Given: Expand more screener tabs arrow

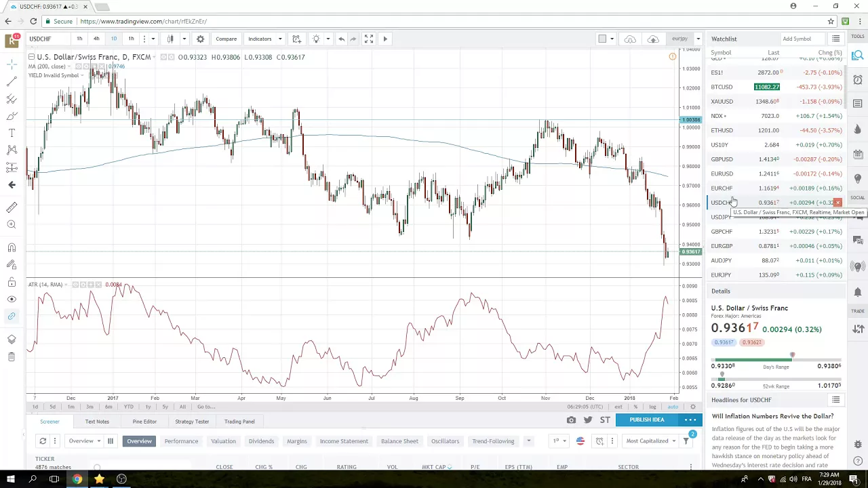Looking at the screenshot, I should 528,441.
